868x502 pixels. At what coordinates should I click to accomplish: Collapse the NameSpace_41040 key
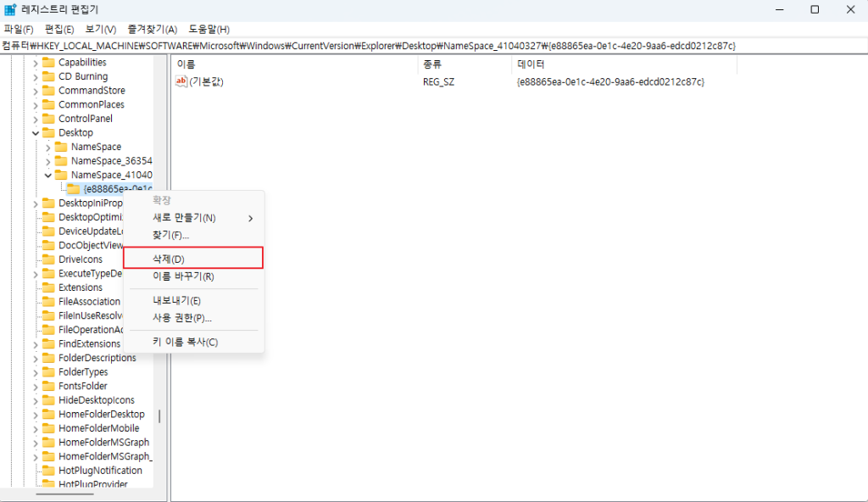[48, 175]
